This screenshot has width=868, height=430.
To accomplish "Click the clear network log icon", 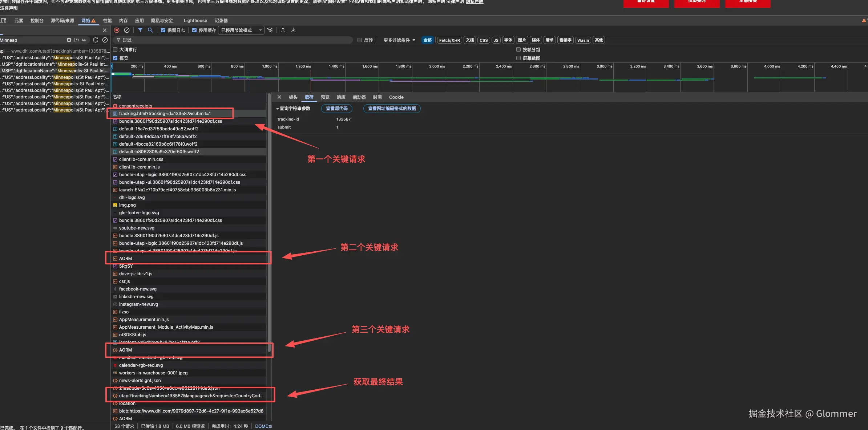I will pos(127,30).
